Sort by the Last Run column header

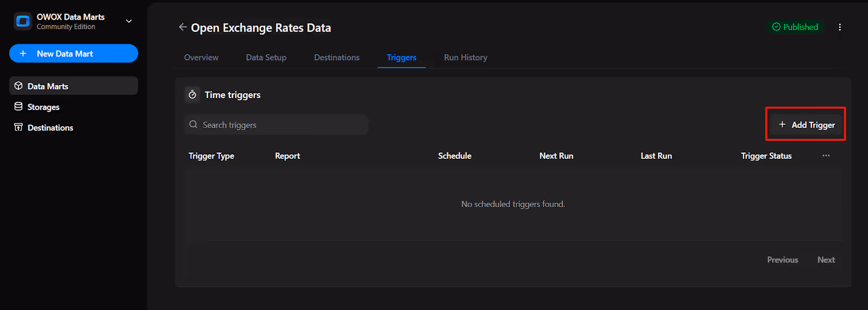656,156
